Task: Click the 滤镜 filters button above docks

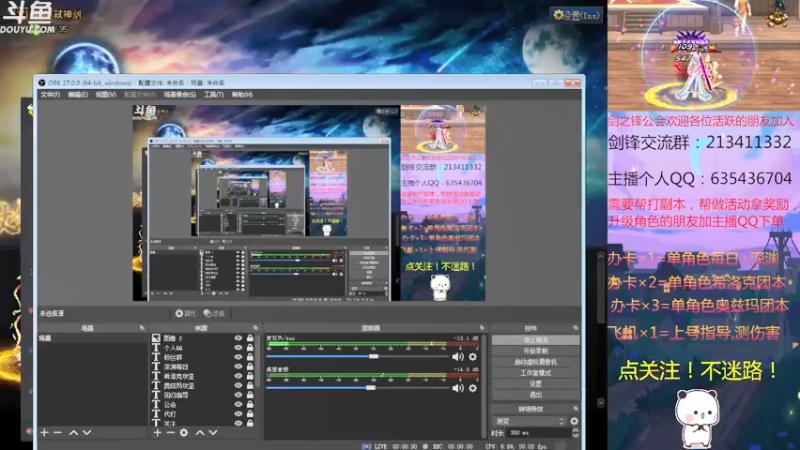Action: (214, 313)
